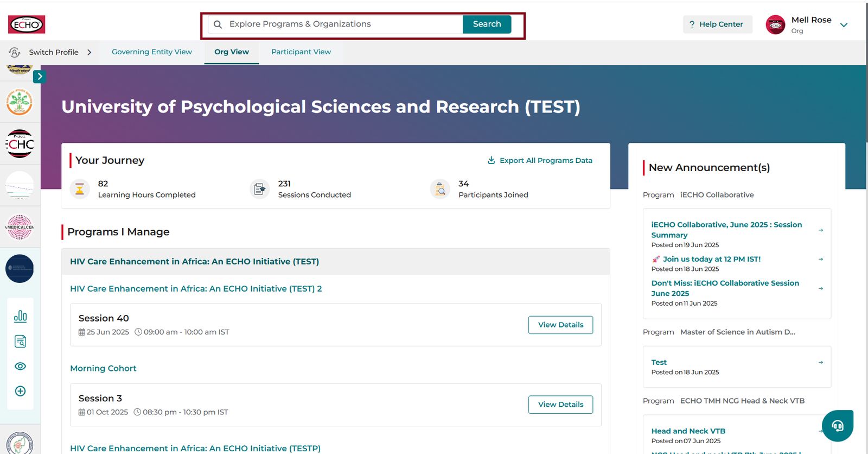The height and width of the screenshot is (454, 868).
Task: Select the pink Medical Center logo in the sidebar
Action: coord(20,227)
